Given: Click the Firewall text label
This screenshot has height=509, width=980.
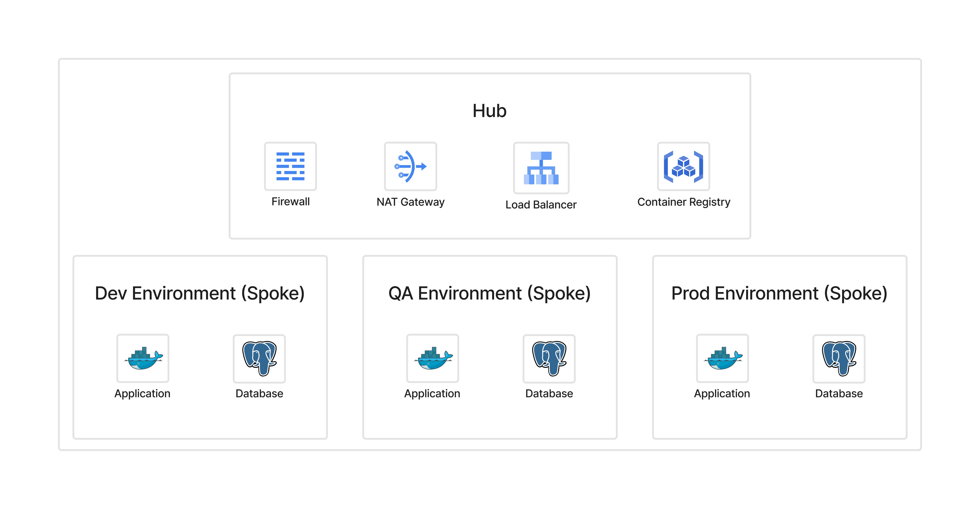Looking at the screenshot, I should click(290, 202).
